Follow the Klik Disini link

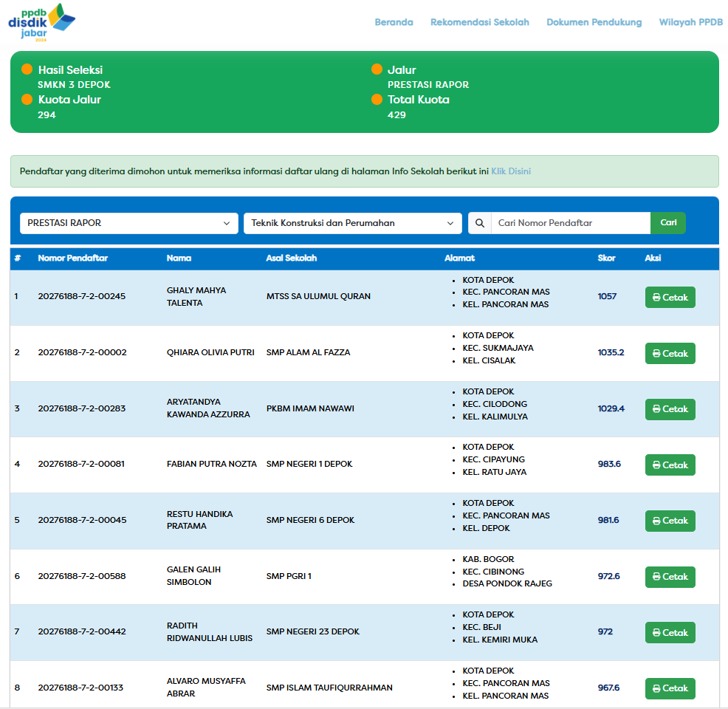pos(511,171)
